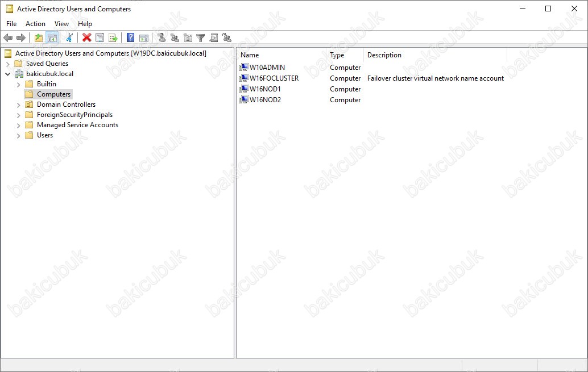The width and height of the screenshot is (588, 372).
Task: Click the Up One Level folder icon
Action: 39,37
